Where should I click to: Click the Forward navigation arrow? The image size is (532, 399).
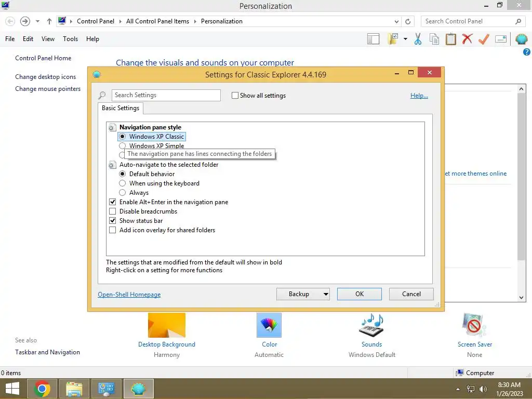(x=25, y=21)
